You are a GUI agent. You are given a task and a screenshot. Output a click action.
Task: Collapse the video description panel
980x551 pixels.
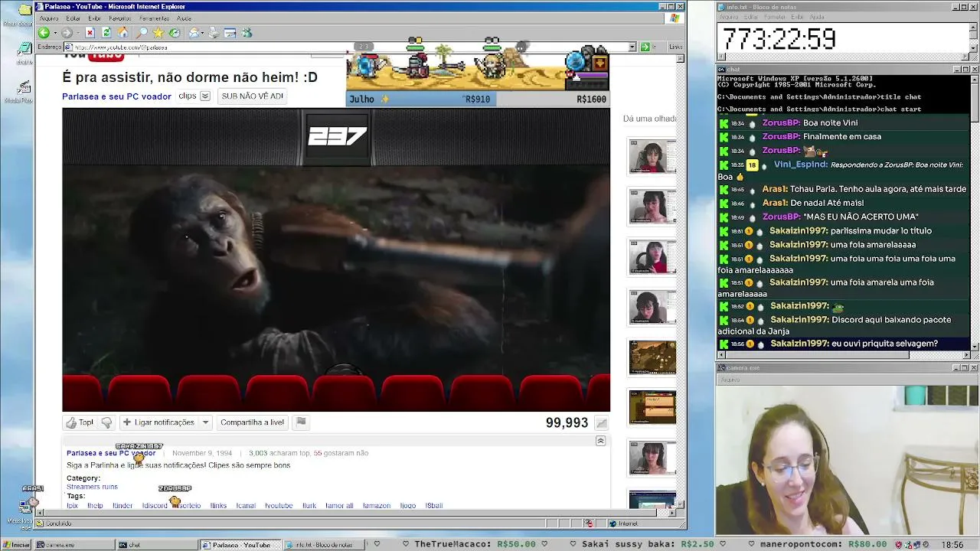click(x=600, y=441)
